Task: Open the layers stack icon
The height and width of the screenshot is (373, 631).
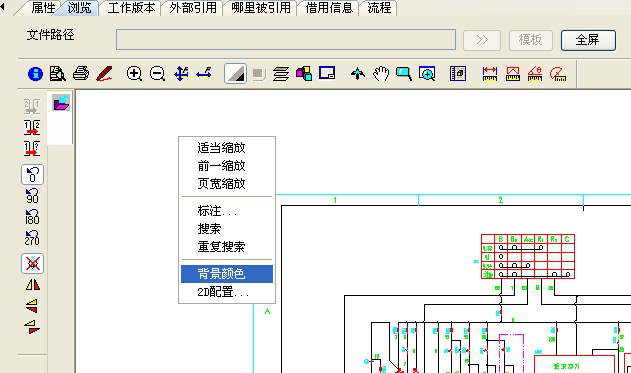Action: point(281,74)
